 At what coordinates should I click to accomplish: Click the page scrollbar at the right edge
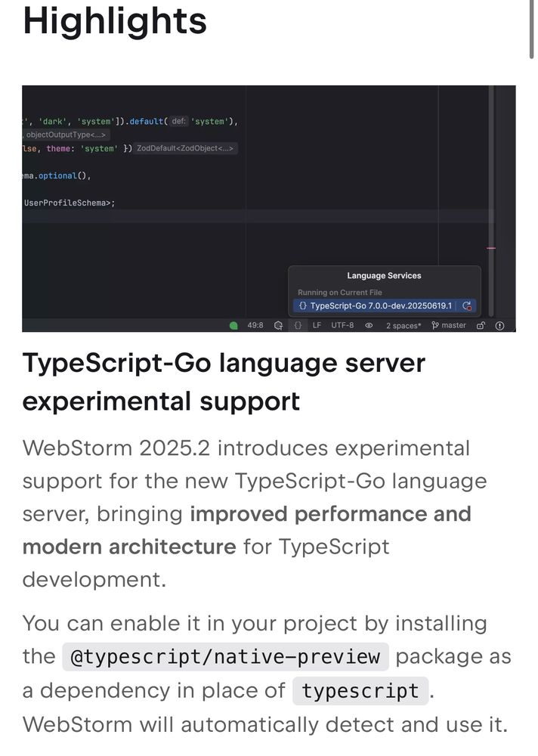click(x=532, y=29)
